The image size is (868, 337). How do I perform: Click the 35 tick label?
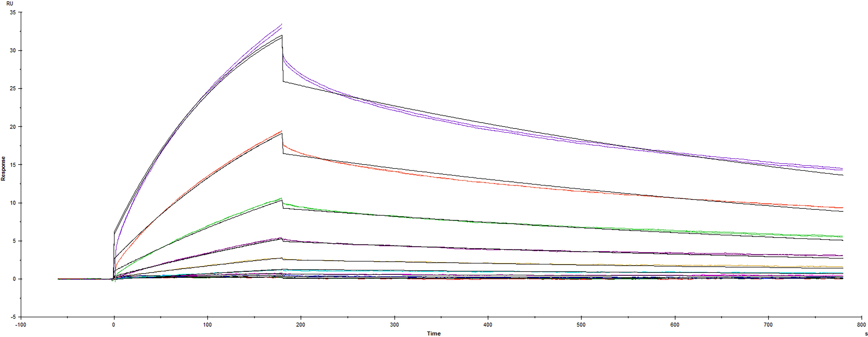[x=13, y=13]
